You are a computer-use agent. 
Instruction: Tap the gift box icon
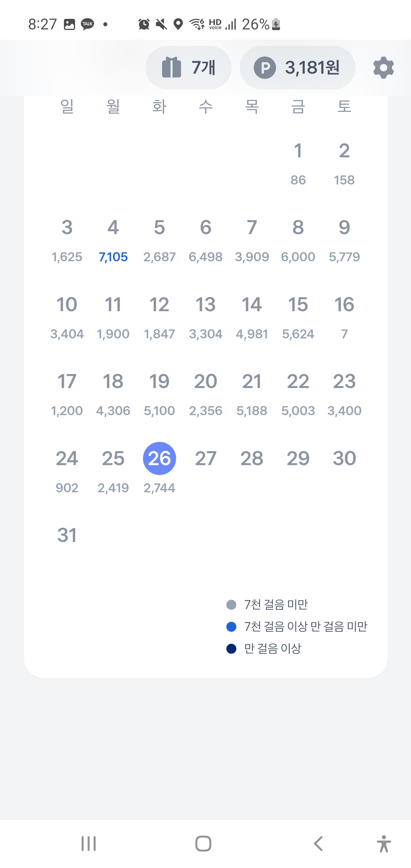pos(172,68)
